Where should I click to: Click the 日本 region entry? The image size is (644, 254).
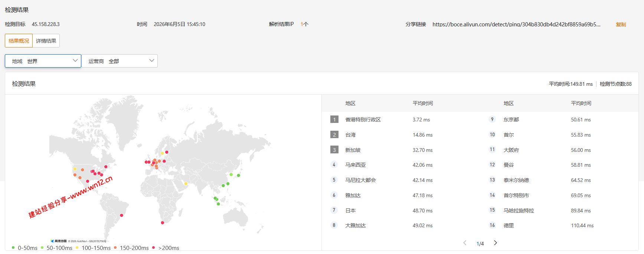(350, 211)
